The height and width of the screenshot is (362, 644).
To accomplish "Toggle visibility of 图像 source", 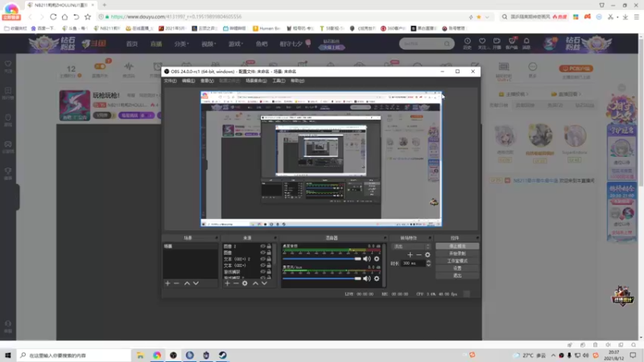I will [x=263, y=253].
